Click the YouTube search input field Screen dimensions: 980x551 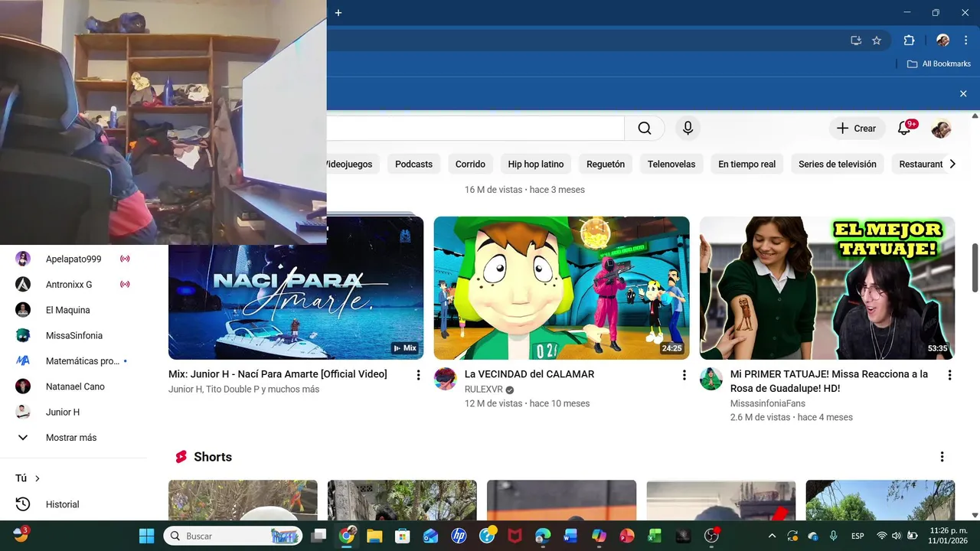475,129
